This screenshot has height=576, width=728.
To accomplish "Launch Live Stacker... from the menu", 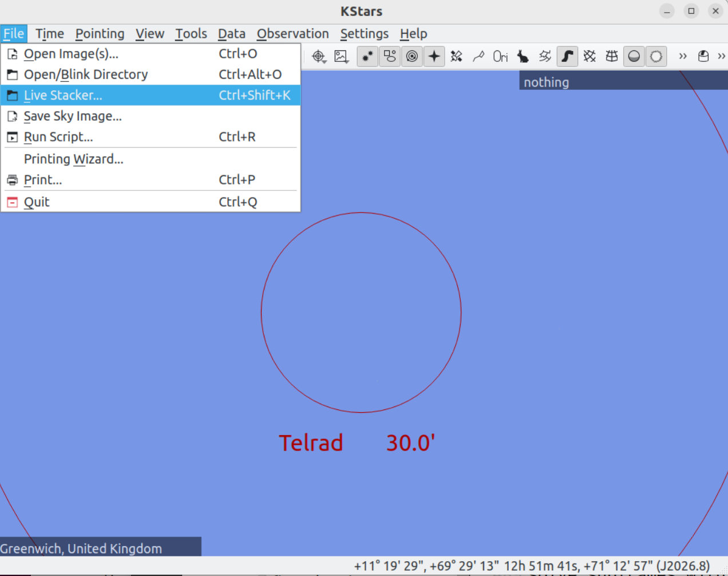I will coord(151,95).
